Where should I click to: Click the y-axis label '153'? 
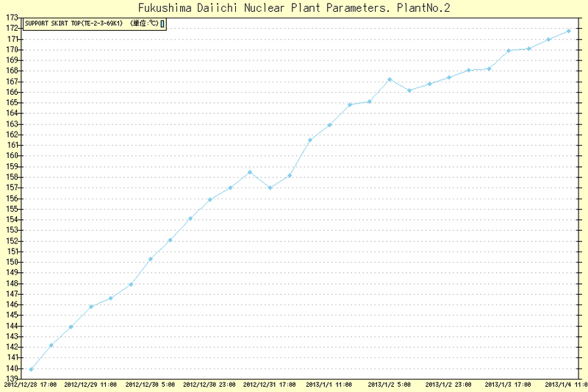[x=12, y=230]
